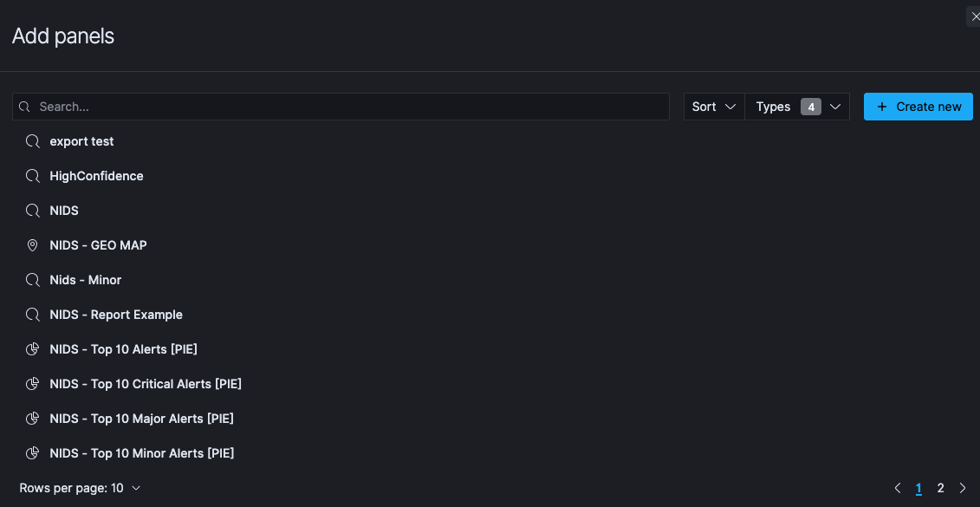Viewport: 980px width, 507px height.
Task: Click the map pin icon for NIDS - GEO MAP
Action: coord(33,245)
